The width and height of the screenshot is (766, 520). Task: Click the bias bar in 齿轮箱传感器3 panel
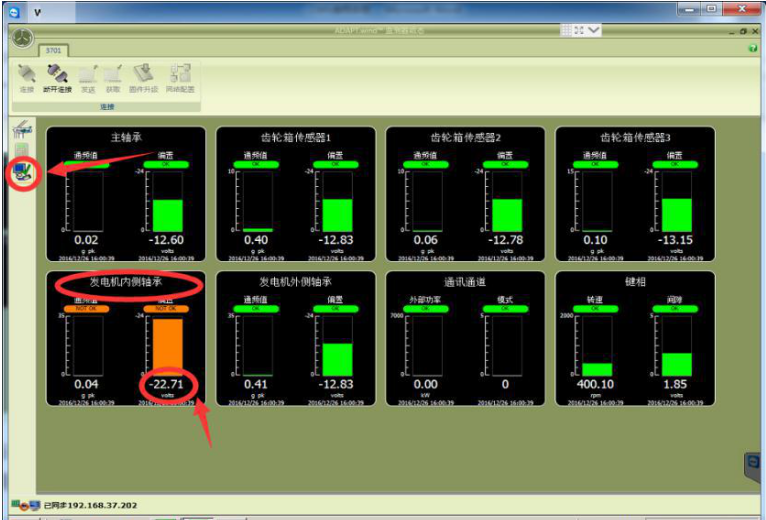point(677,215)
